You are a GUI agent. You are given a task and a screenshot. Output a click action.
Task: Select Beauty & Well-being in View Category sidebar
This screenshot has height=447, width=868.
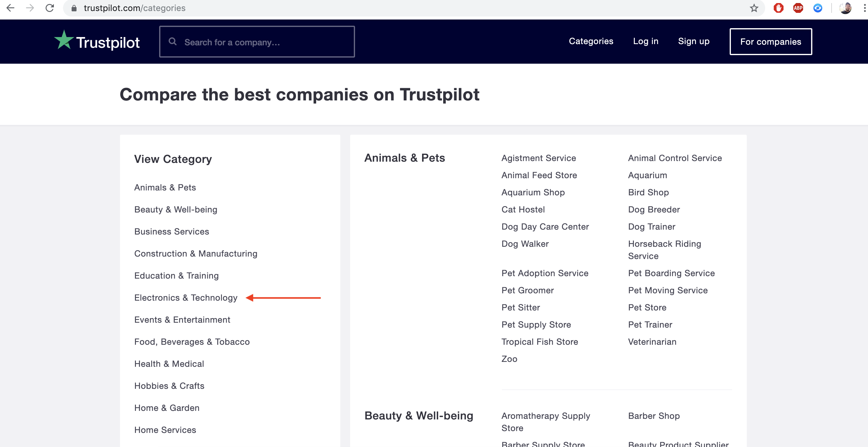click(x=176, y=210)
